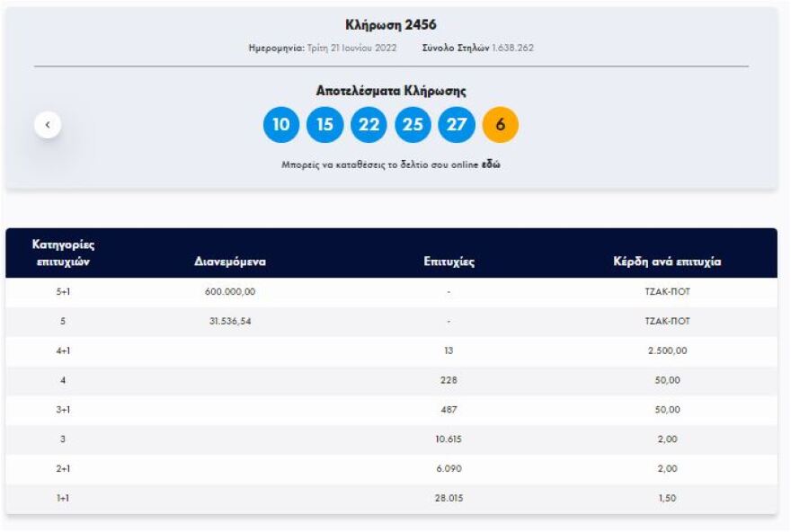Open the online submission link 'εδώ'
The width and height of the screenshot is (791, 532).
(492, 166)
